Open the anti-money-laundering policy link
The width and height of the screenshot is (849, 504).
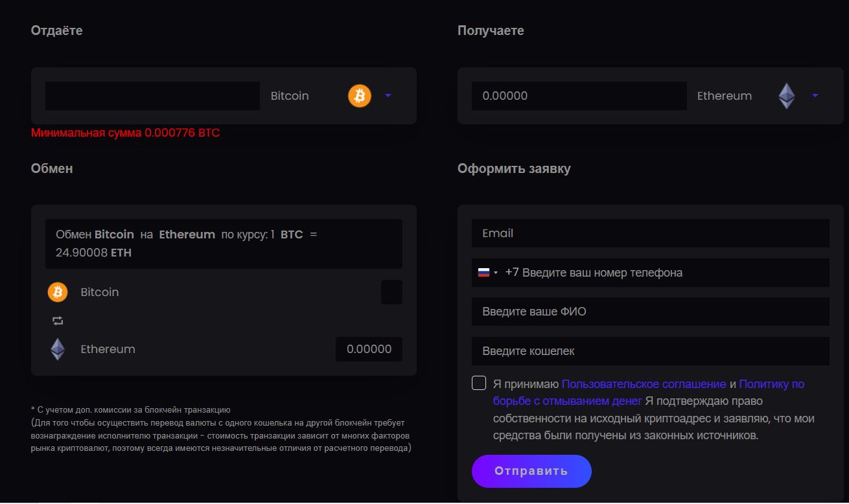coord(648,393)
